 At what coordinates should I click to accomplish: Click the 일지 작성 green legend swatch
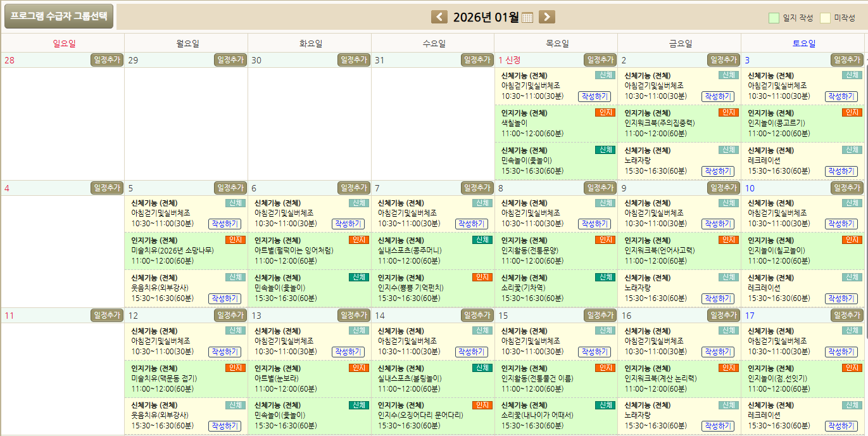(x=774, y=18)
